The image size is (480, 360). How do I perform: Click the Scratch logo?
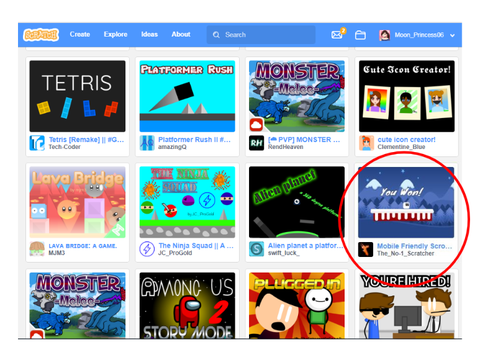point(41,35)
